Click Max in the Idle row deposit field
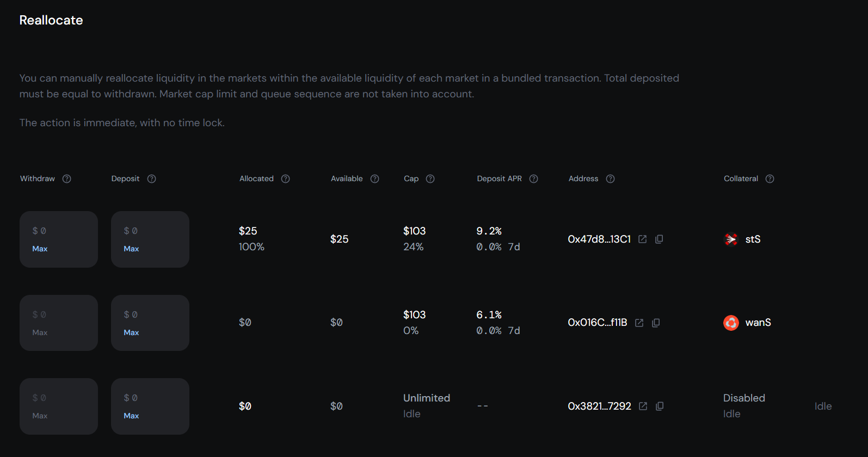Viewport: 868px width, 457px height. click(131, 415)
